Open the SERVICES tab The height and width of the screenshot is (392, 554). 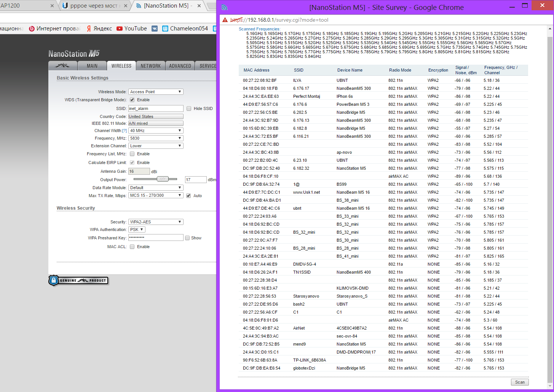(206, 66)
